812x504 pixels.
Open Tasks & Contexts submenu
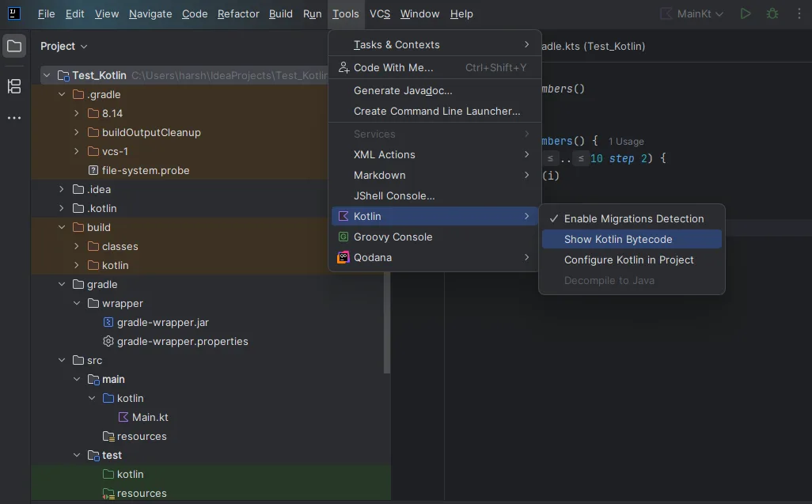point(435,44)
